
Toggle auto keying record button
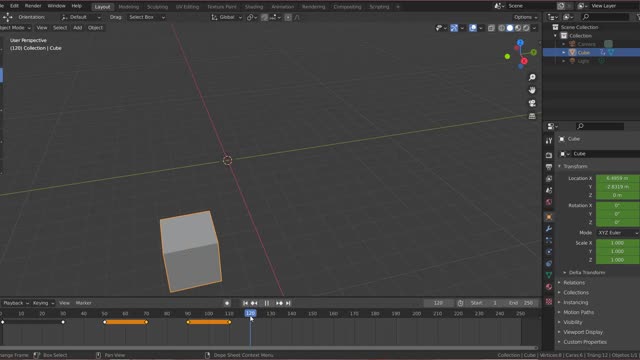[x=227, y=303]
